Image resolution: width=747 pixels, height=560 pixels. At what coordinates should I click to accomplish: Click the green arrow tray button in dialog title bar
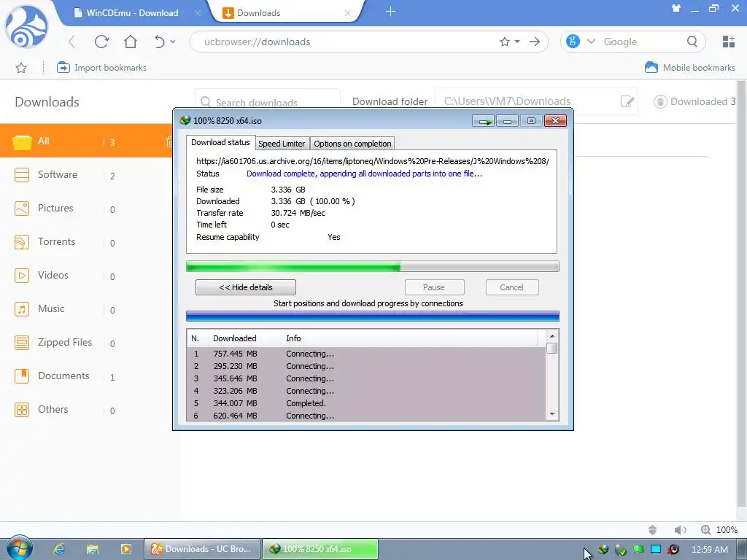point(484,121)
